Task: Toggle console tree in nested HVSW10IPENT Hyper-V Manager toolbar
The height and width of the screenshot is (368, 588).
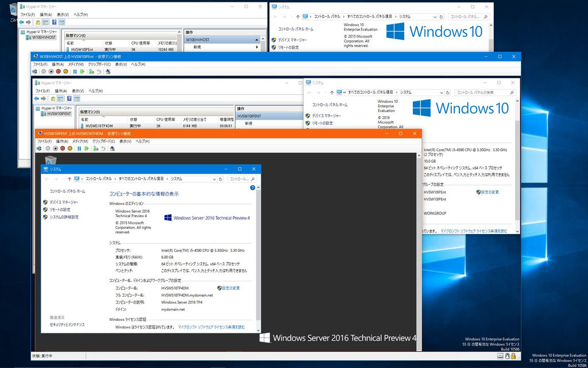Action: (60, 99)
